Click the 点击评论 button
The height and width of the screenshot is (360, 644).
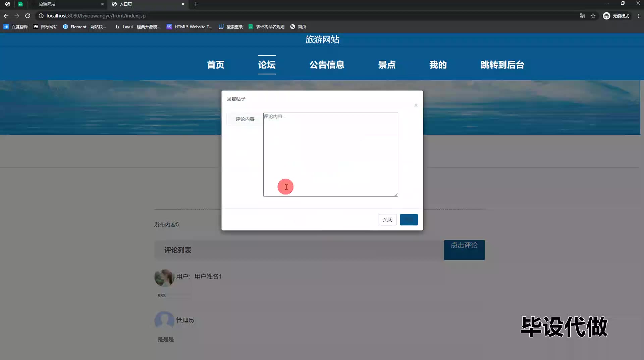click(x=464, y=250)
